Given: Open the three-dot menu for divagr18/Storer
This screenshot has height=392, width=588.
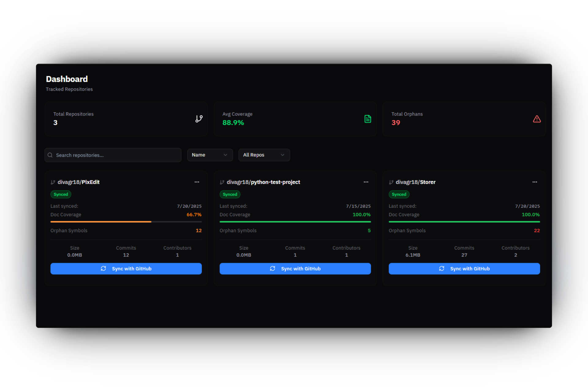Looking at the screenshot, I should 535,182.
